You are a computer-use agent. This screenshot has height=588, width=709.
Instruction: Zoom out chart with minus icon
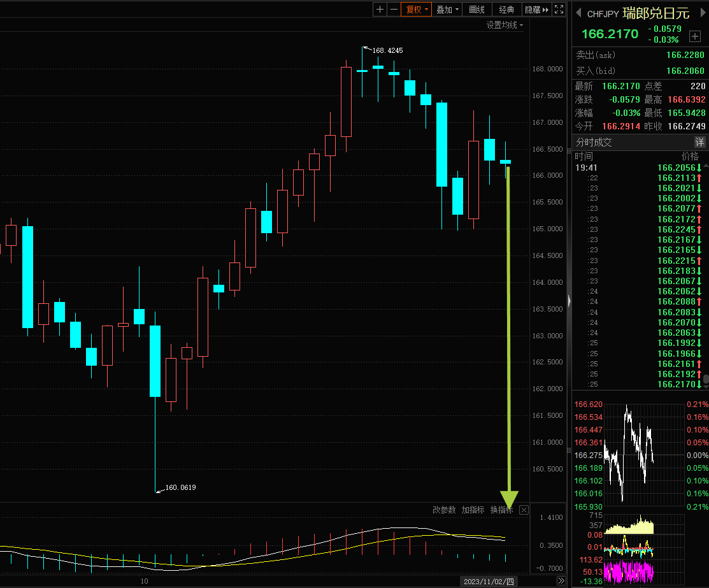pos(394,10)
